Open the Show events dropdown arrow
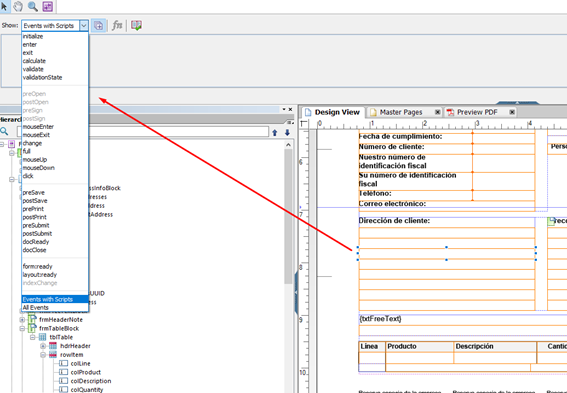 84,26
